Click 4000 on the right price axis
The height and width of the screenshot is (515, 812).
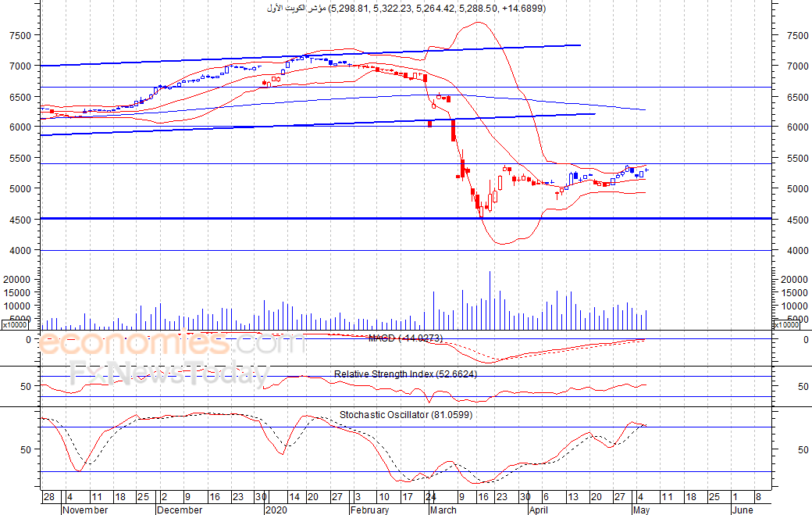[x=797, y=250]
